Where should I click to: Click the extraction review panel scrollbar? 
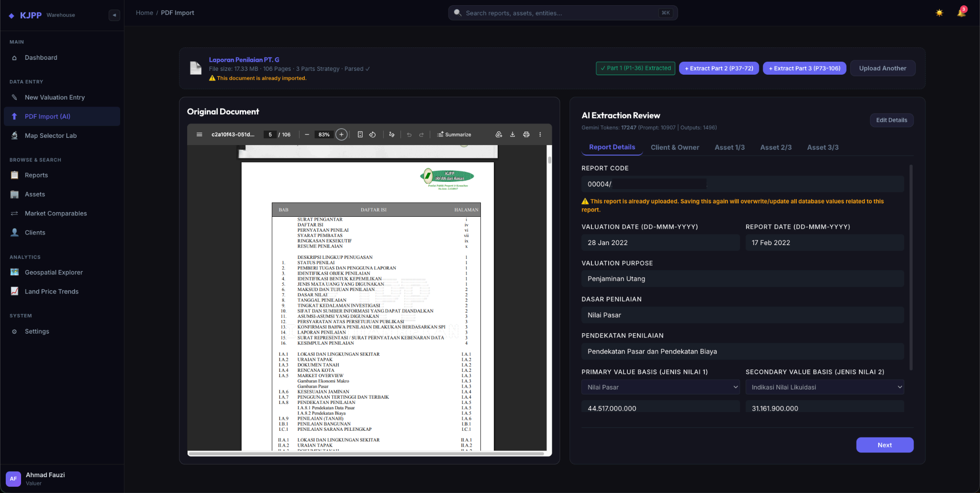(x=911, y=268)
